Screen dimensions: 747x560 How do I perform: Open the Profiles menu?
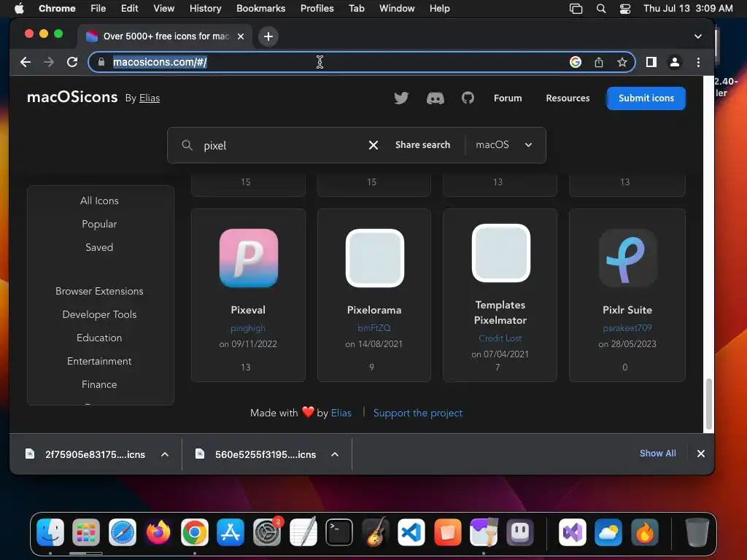(x=317, y=8)
